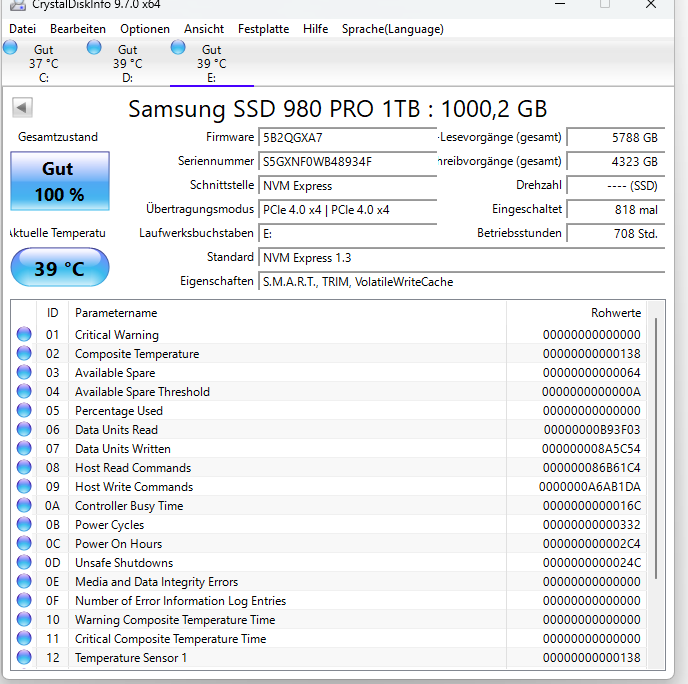
Task: Click the Parametername column header
Action: click(x=287, y=313)
